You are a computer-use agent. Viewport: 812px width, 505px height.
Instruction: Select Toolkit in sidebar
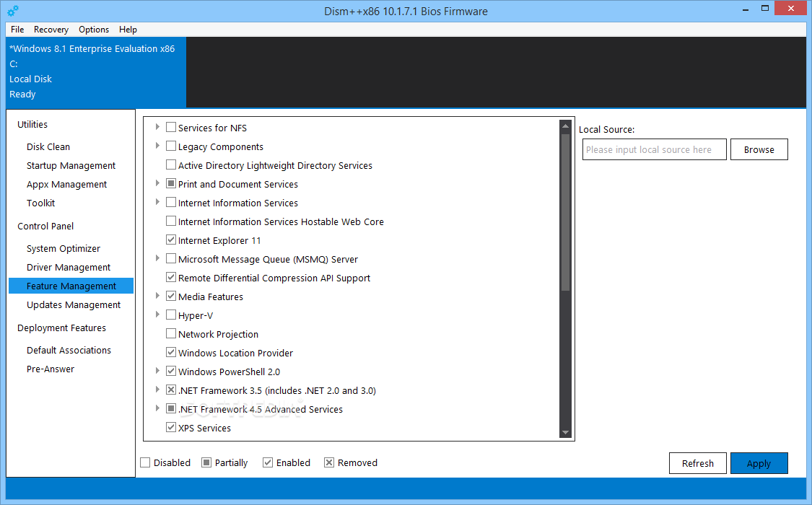pyautogui.click(x=40, y=203)
